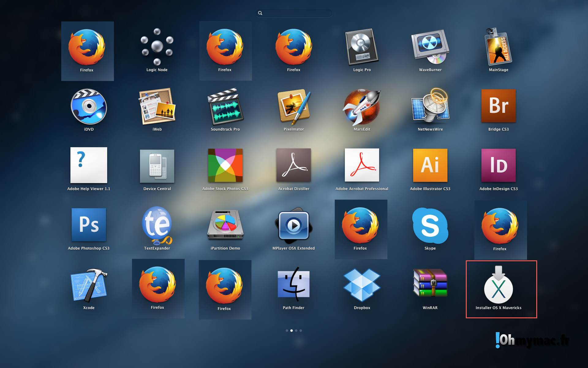Image resolution: width=588 pixels, height=368 pixels.
Task: Open Adobe Photoshop CS3
Action: point(89,225)
